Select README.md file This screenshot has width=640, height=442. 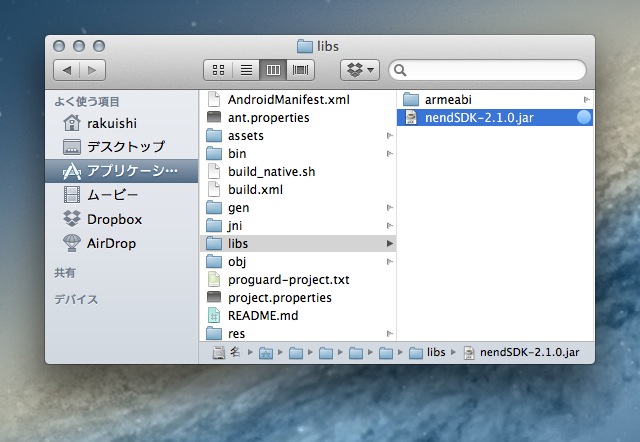click(x=298, y=315)
